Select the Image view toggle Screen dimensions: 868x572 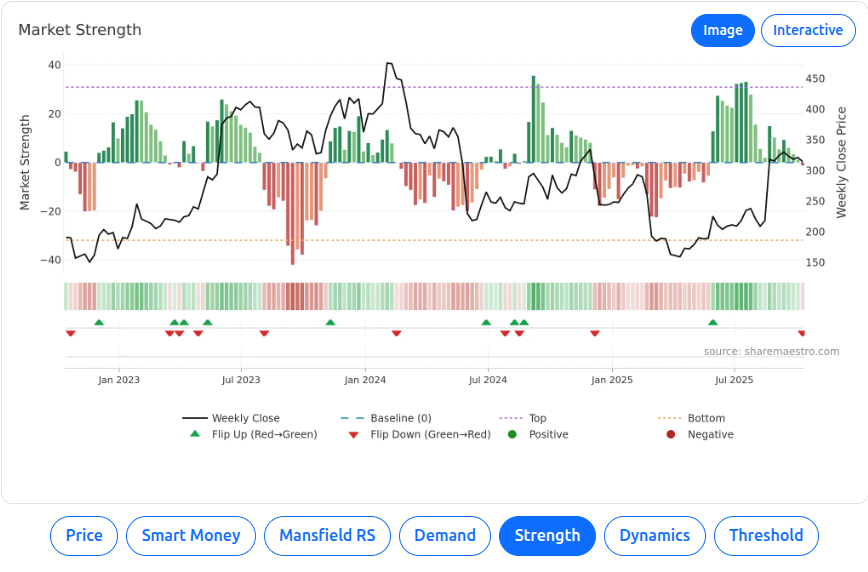(x=722, y=30)
